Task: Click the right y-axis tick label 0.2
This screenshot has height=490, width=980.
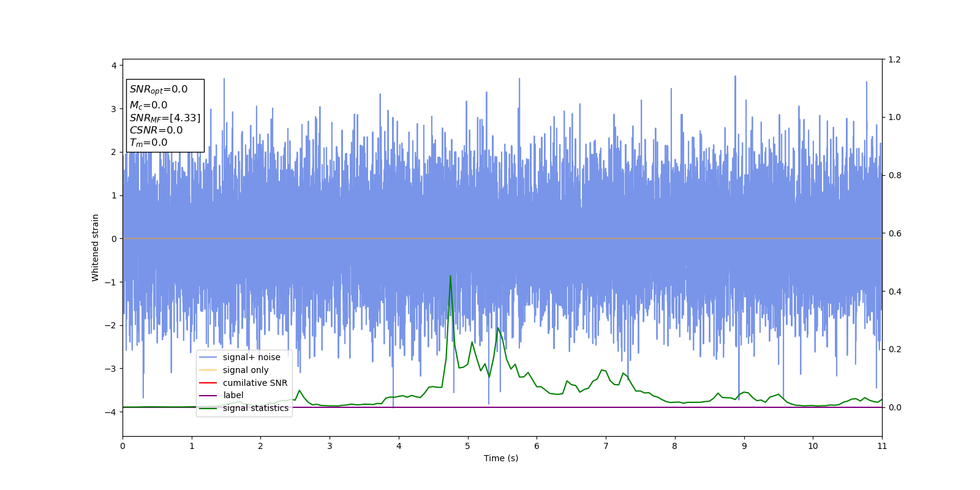Action: [894, 349]
